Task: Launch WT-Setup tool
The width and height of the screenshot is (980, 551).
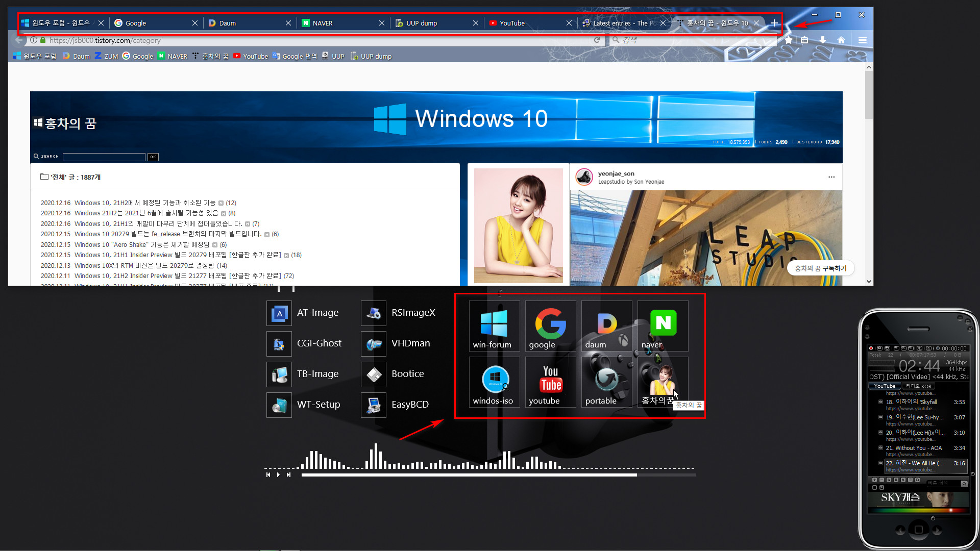Action: [x=305, y=405]
